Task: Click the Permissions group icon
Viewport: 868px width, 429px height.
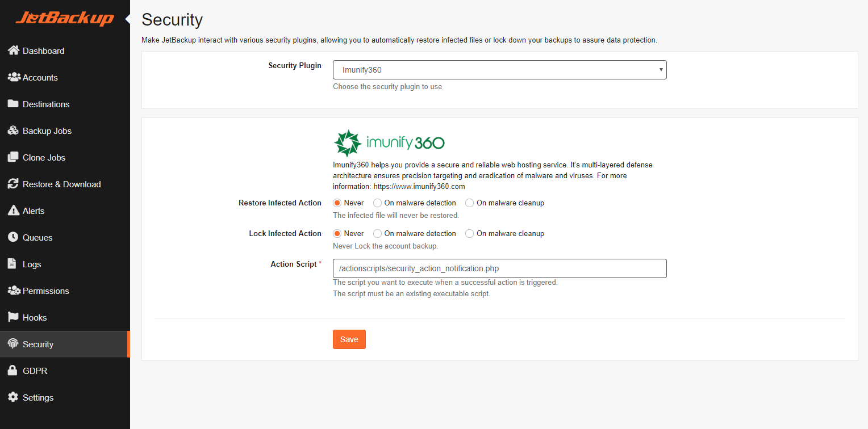Action: click(x=14, y=291)
